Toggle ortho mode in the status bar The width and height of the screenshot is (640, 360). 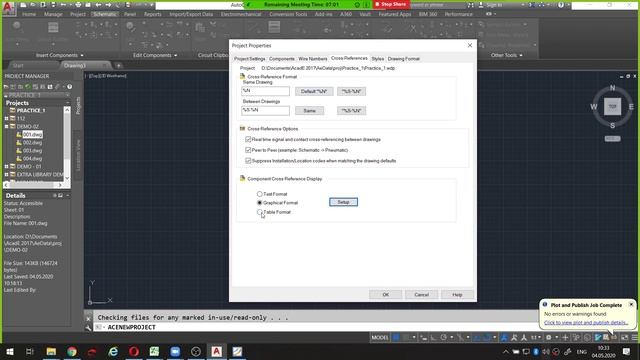(x=433, y=338)
